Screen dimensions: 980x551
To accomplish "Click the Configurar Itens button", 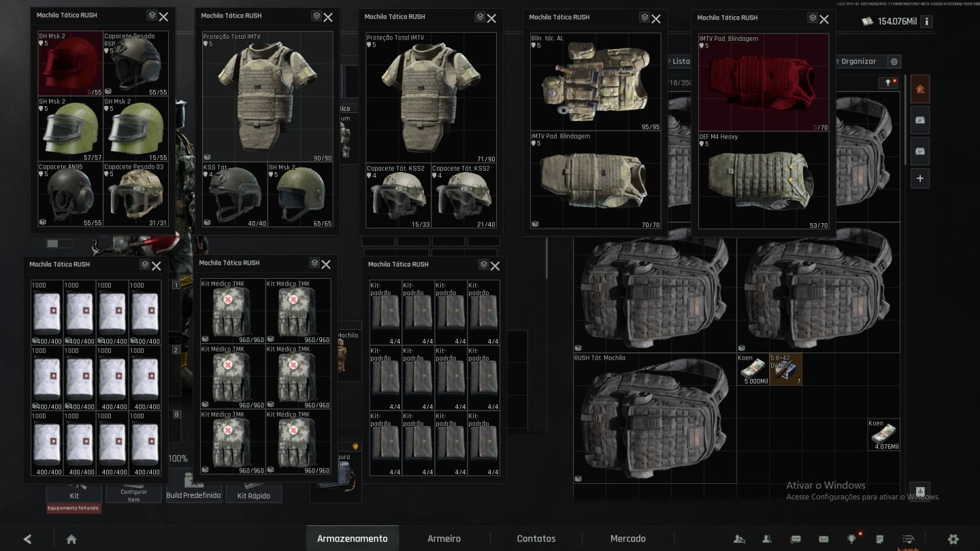I will [134, 495].
